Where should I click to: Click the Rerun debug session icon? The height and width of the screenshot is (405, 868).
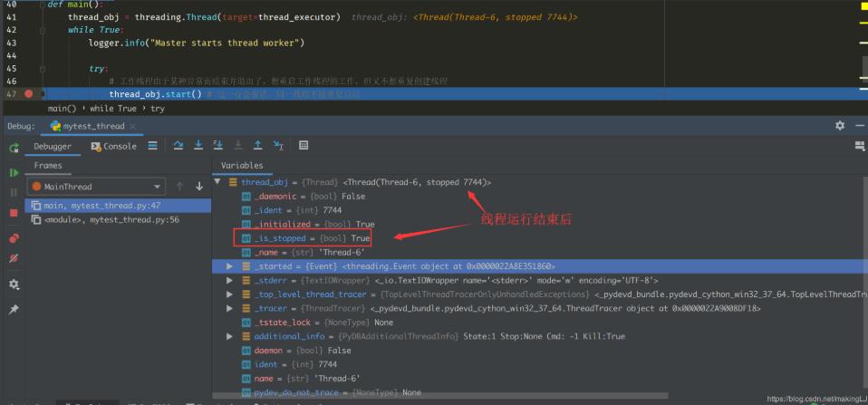[x=14, y=147]
